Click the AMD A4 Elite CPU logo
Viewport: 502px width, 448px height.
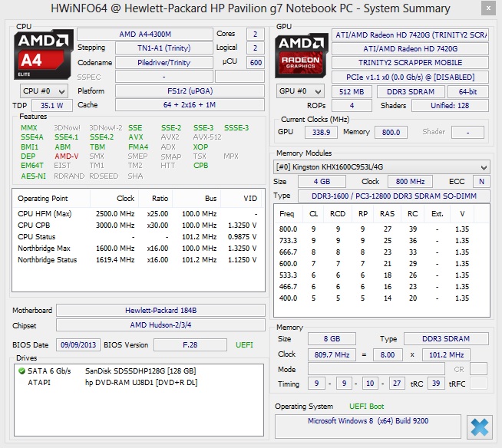42,54
